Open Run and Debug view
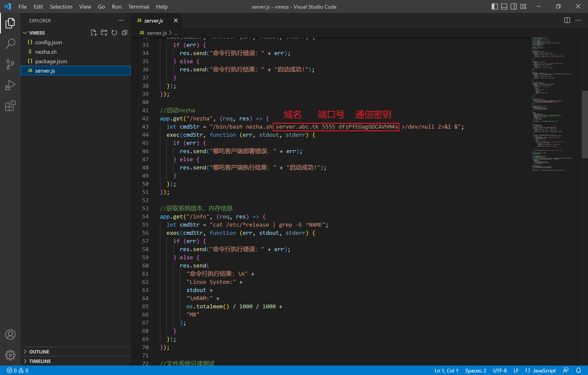 coord(10,85)
